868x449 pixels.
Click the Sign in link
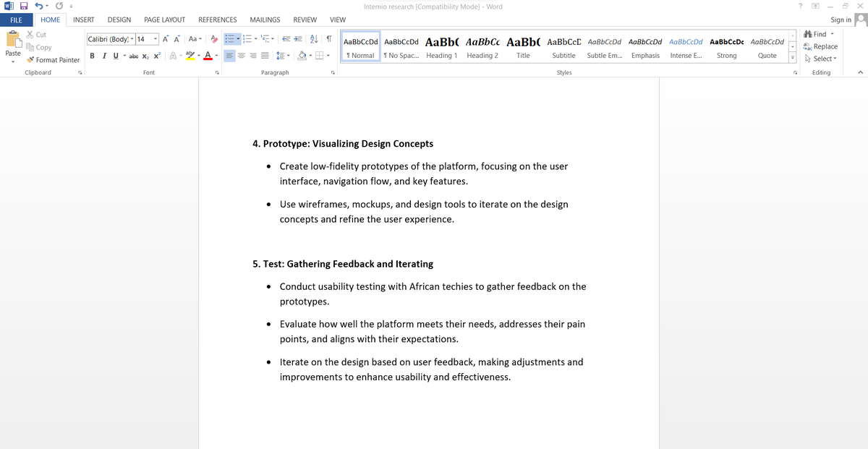(x=841, y=20)
